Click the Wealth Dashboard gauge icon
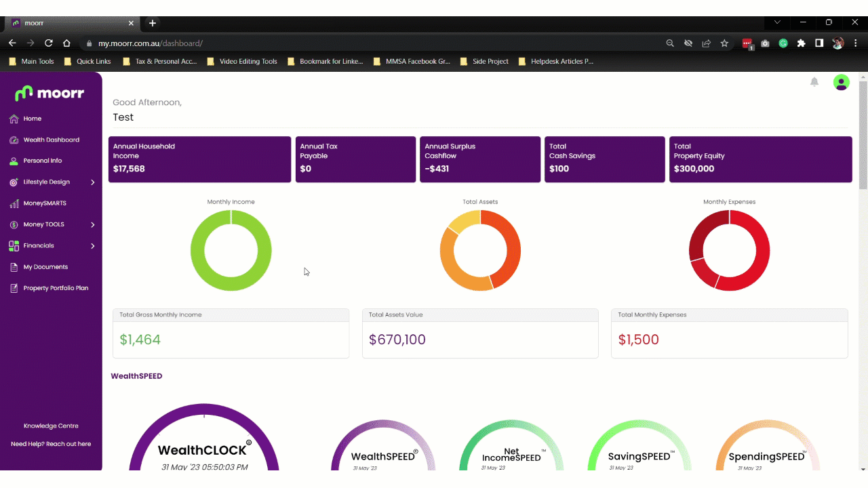 (14, 140)
